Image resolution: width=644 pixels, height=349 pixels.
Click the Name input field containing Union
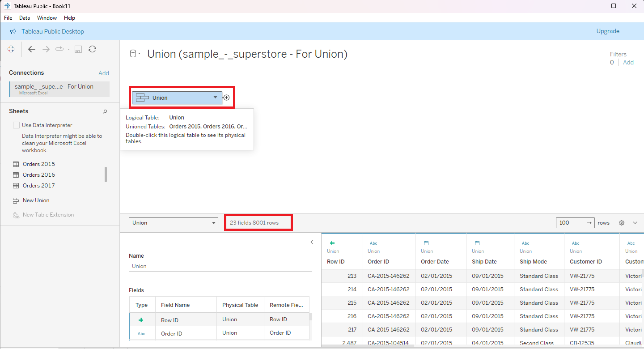tap(220, 266)
